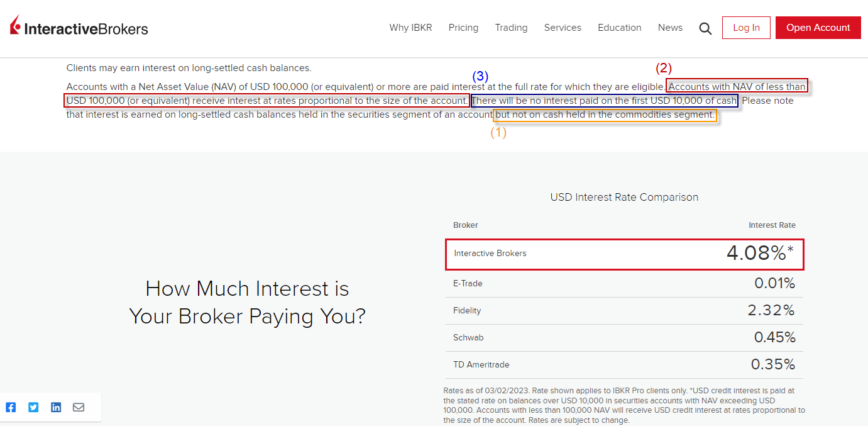
Task: Share page via email envelope icon
Action: click(79, 407)
